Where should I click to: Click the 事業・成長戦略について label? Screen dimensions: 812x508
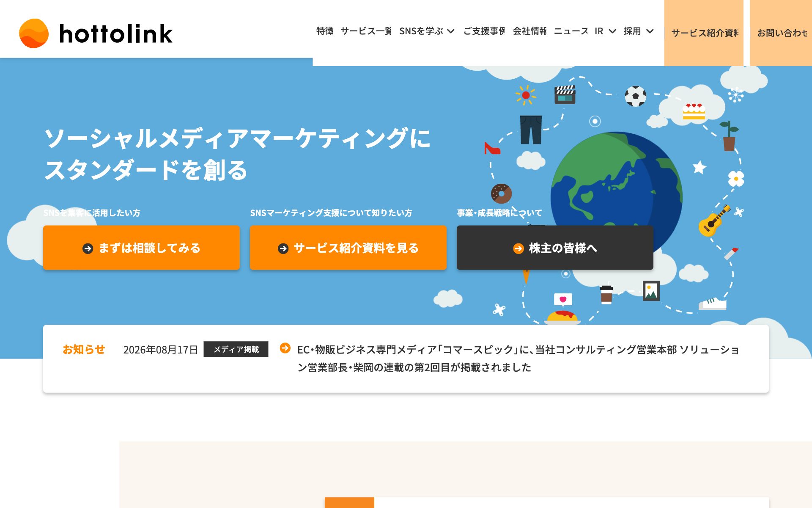coord(499,213)
